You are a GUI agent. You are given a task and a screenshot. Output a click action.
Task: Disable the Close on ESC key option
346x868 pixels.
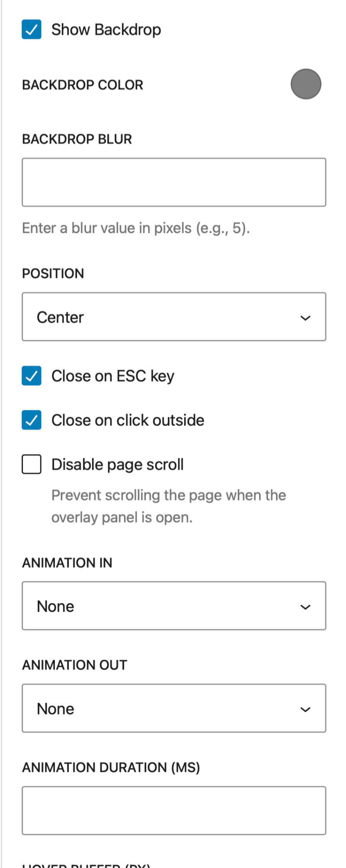coord(31,376)
